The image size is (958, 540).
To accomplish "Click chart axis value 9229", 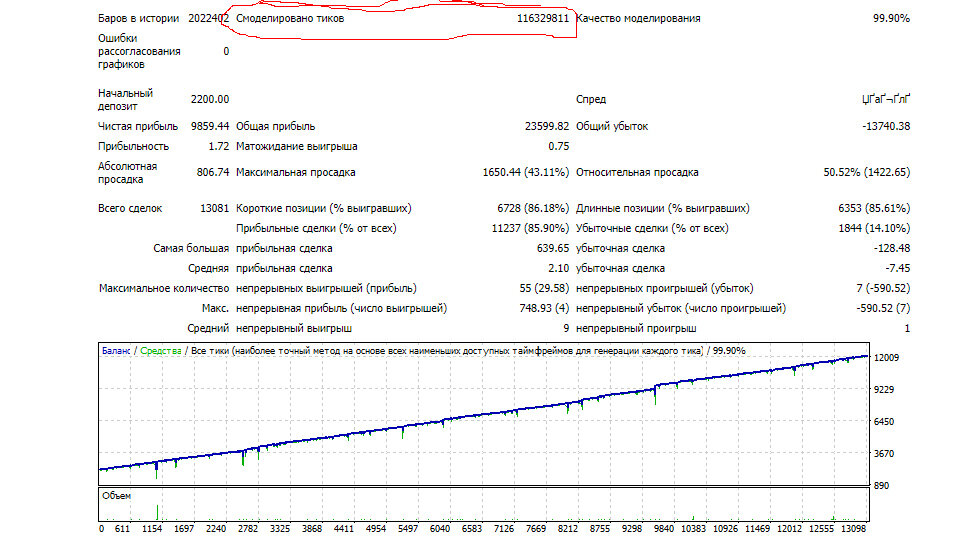I will (884, 390).
